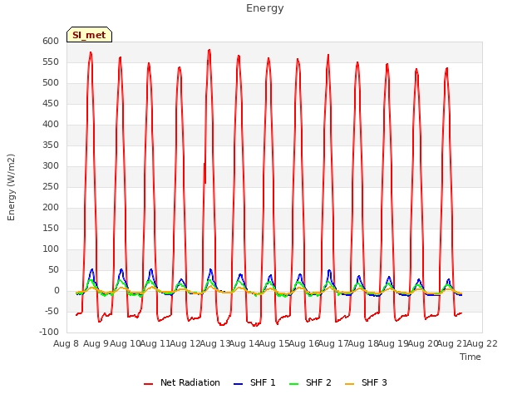Click the 600 y-axis tick label
532x399 pixels.
[x=51, y=42]
